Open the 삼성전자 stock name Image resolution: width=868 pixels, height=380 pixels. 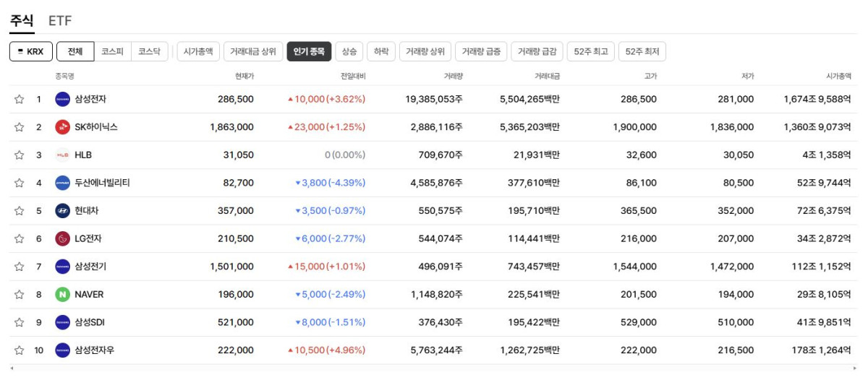[x=90, y=99]
